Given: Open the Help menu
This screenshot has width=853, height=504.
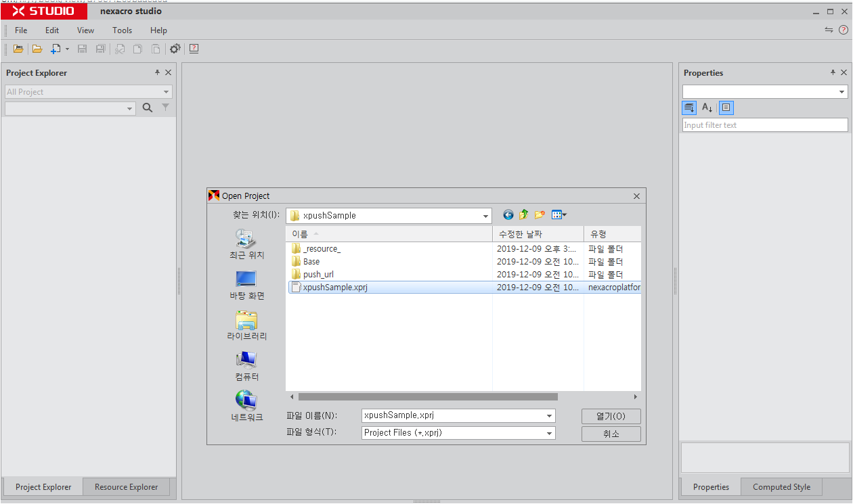Looking at the screenshot, I should 158,30.
